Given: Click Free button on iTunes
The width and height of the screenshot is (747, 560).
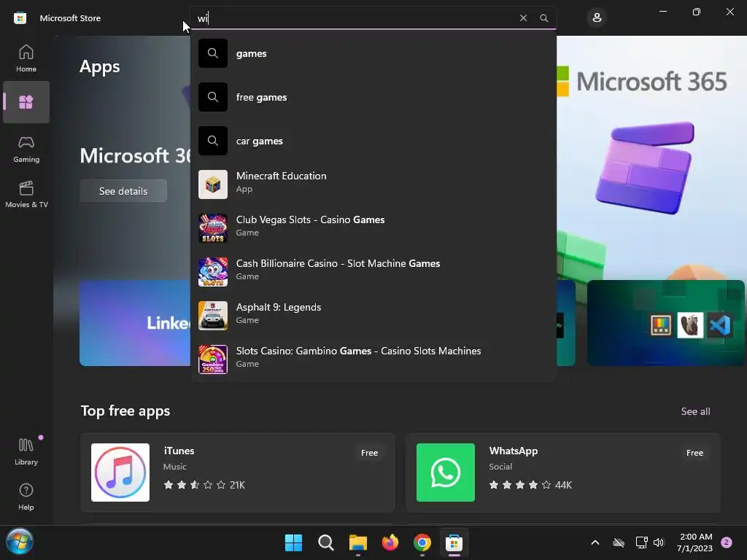Looking at the screenshot, I should (x=369, y=453).
